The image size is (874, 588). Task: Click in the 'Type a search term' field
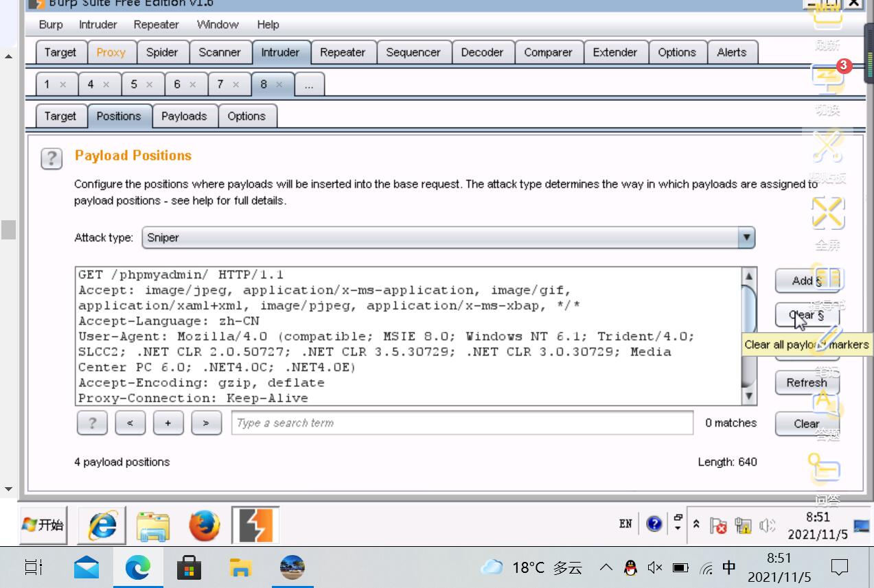(462, 423)
